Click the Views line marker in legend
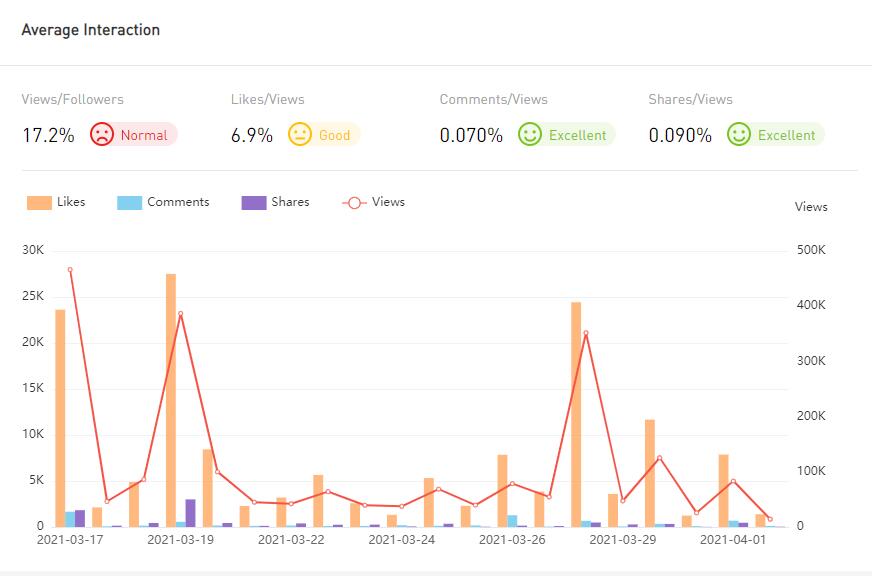Screen dimensions: 872x576 pyautogui.click(x=354, y=202)
